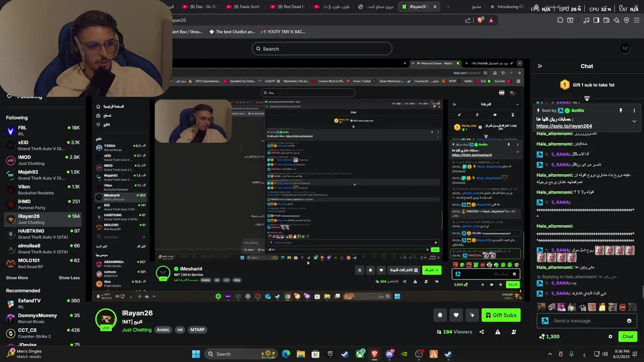Open the solo.to/rayan264 link
This screenshot has height=362, width=644.
click(564, 126)
